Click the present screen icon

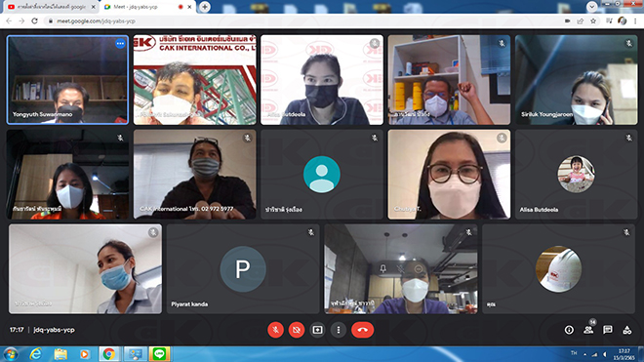pyautogui.click(x=317, y=330)
